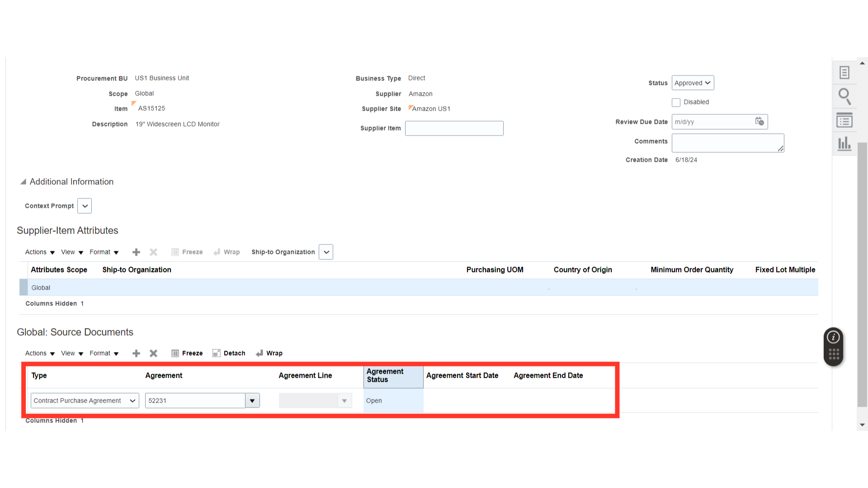Click the Agreement End Date column header

coord(548,375)
